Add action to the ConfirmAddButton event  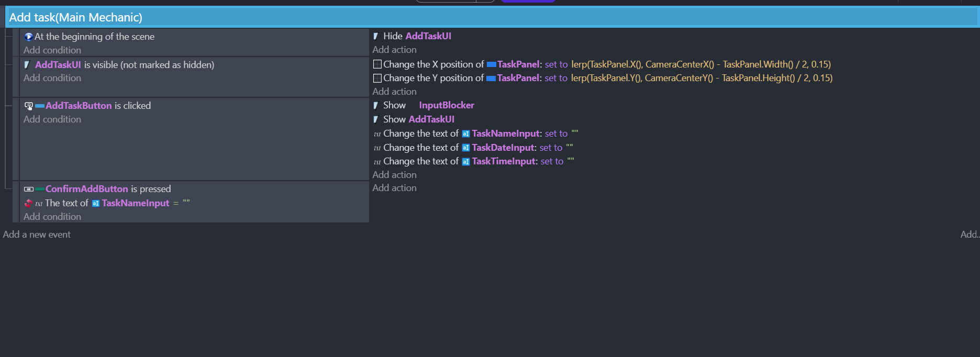(394, 188)
